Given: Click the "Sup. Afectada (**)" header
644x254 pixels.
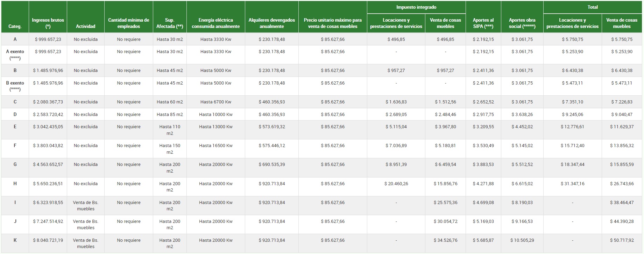Looking at the screenshot, I should pyautogui.click(x=170, y=23).
